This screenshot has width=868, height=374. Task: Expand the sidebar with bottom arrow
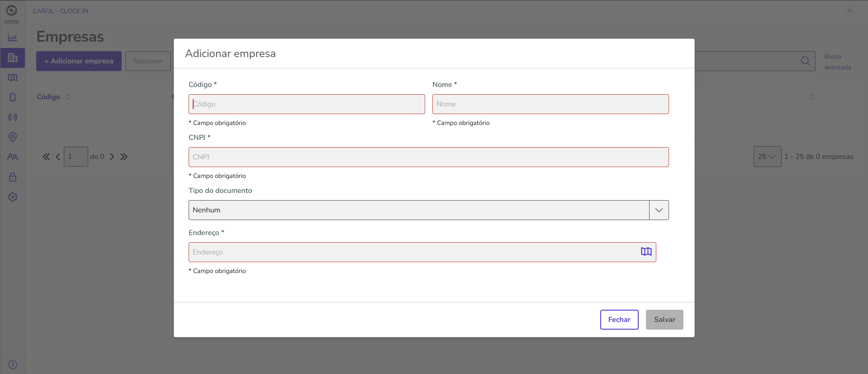tap(13, 364)
